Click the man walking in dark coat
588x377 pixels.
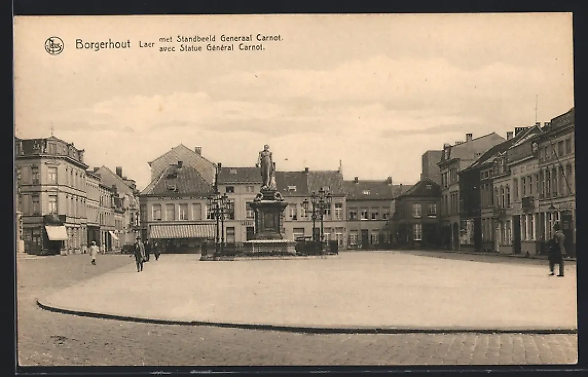tap(139, 254)
